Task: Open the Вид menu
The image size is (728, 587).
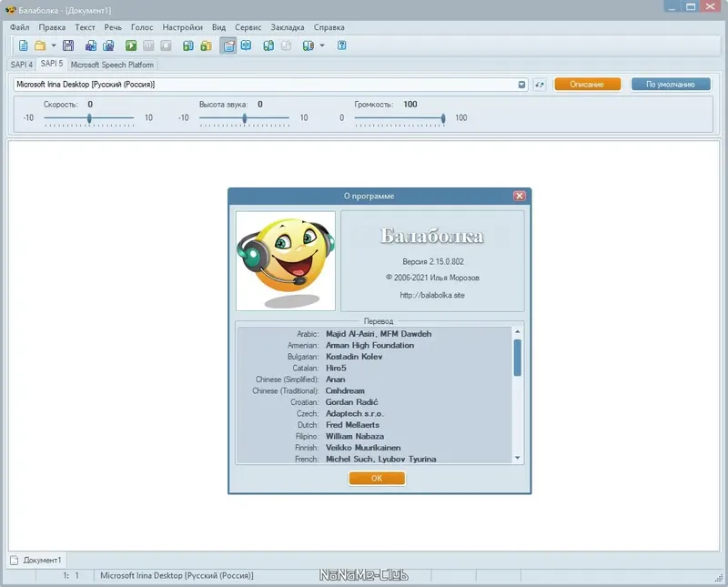Action: (x=218, y=27)
